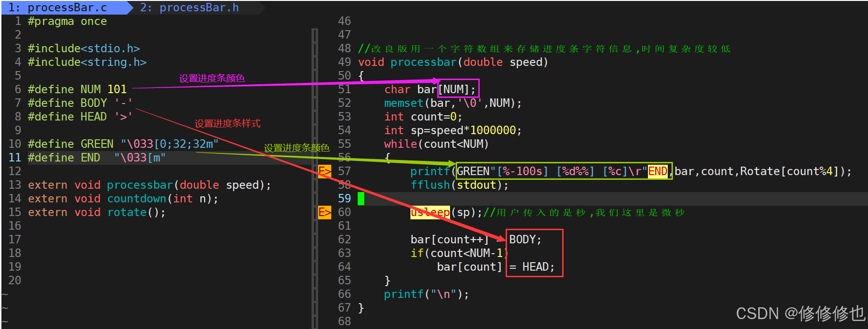Click the '#define BODY' line

pos(81,103)
